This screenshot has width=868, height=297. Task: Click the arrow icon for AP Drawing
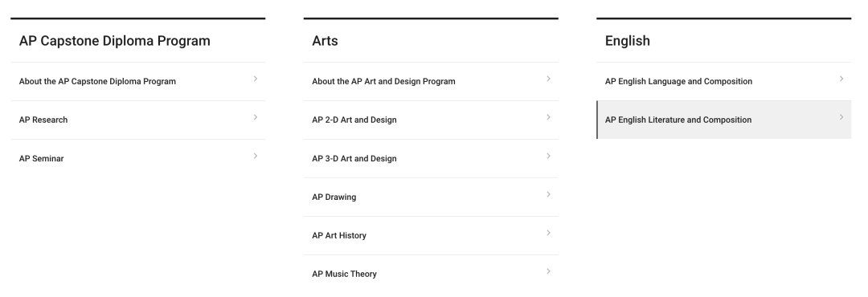coord(548,194)
